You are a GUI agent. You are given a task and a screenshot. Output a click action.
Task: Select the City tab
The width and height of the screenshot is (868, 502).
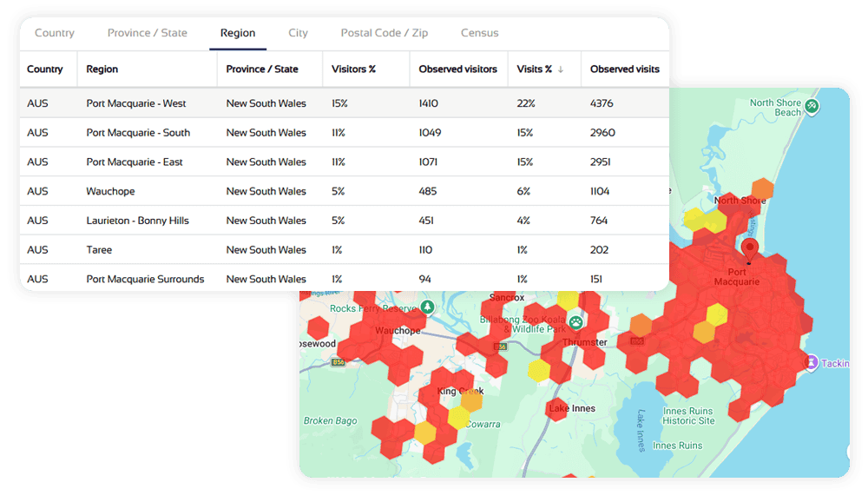coord(298,33)
